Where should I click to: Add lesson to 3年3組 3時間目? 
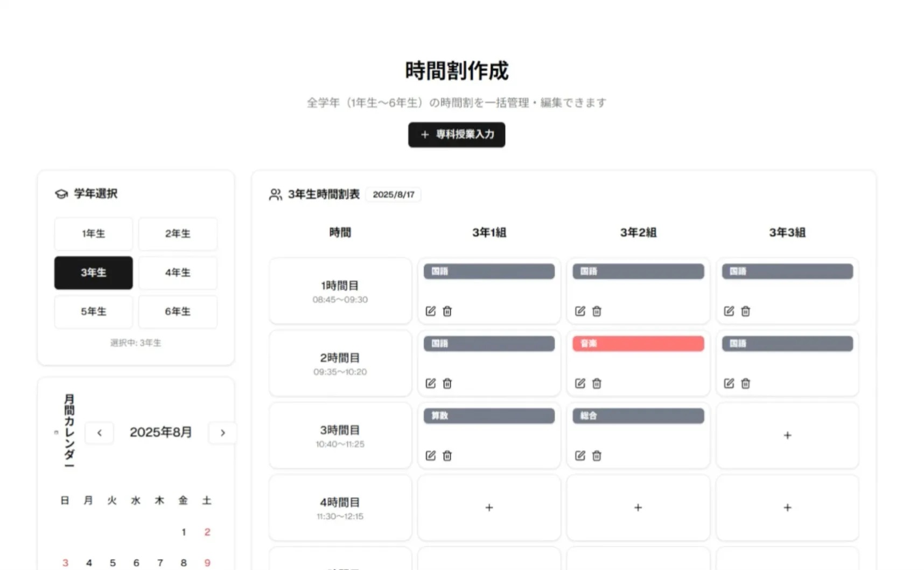pyautogui.click(x=787, y=435)
